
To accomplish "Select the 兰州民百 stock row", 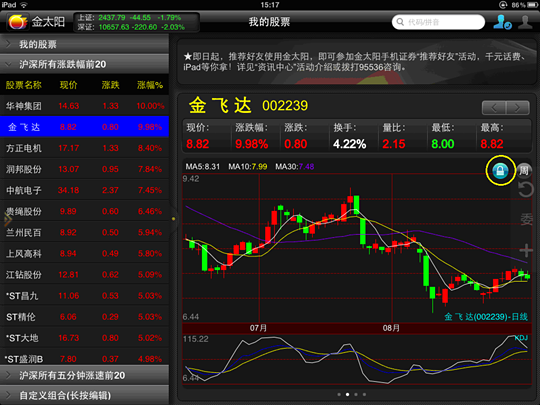I will (x=84, y=232).
